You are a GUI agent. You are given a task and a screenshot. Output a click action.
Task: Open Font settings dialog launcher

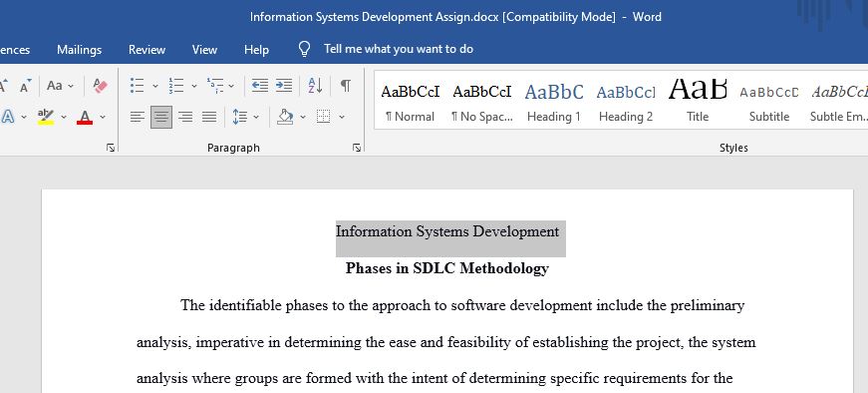(x=111, y=148)
